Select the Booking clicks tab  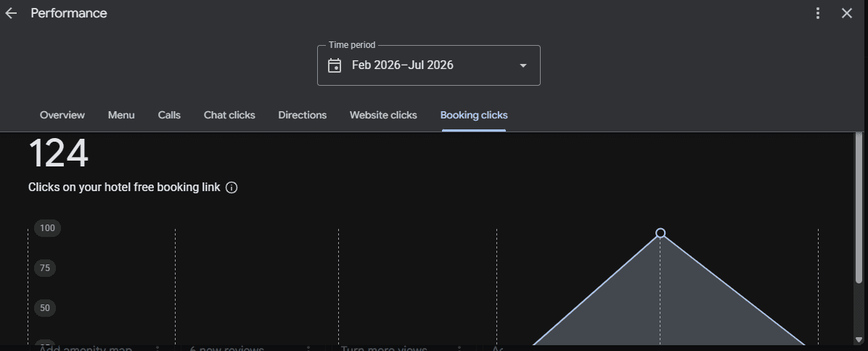(474, 116)
